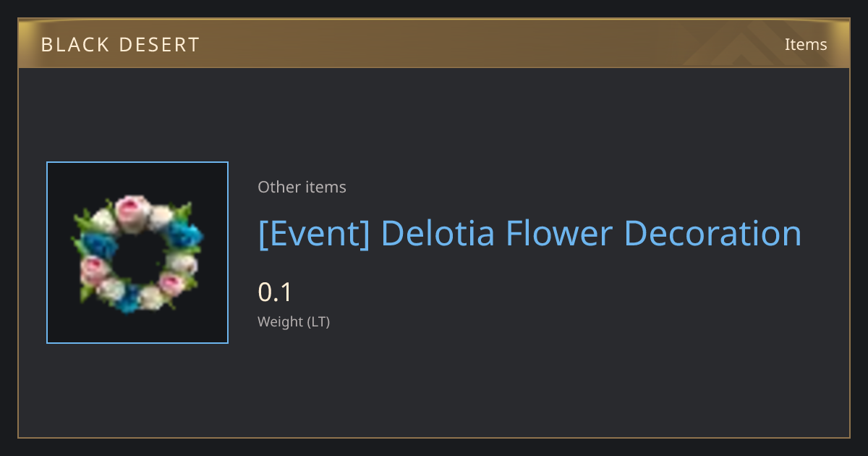Click the blue-bordered item thumbnail frame
The width and height of the screenshot is (868, 456).
[x=137, y=253]
